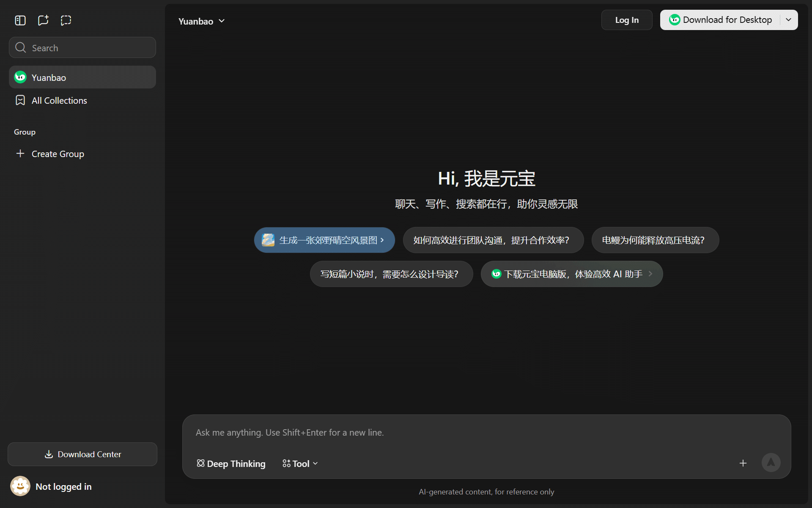Click the All Collections bookmark icon

(20, 100)
